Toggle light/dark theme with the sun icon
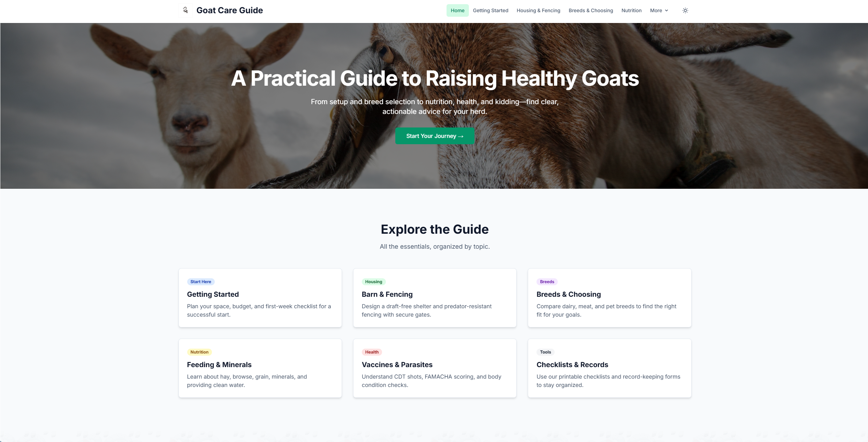This screenshot has height=442, width=868. pos(685,10)
